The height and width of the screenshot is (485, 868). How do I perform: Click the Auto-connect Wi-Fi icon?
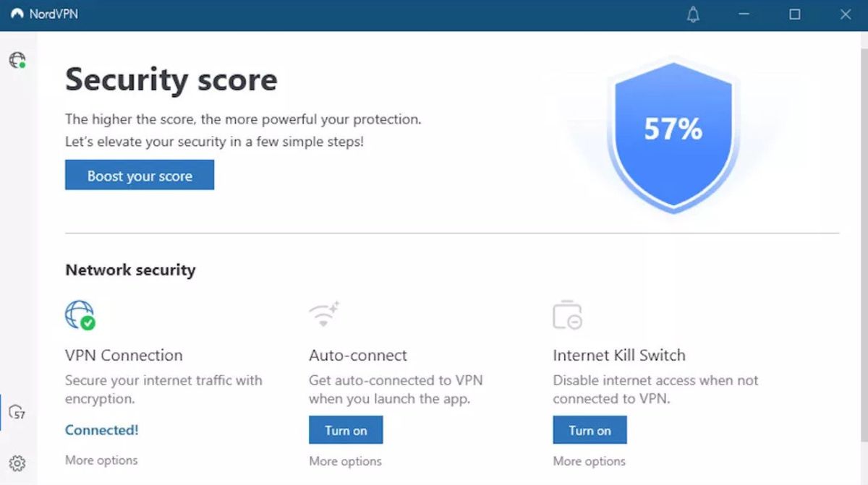click(x=323, y=312)
